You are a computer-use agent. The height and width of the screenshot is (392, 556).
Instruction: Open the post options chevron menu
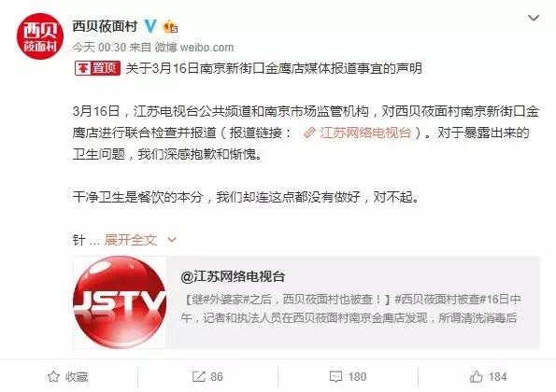(534, 18)
